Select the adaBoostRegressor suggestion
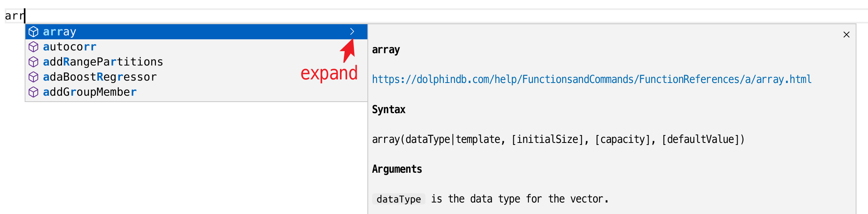Screen dimensions: 868x214 tap(100, 77)
